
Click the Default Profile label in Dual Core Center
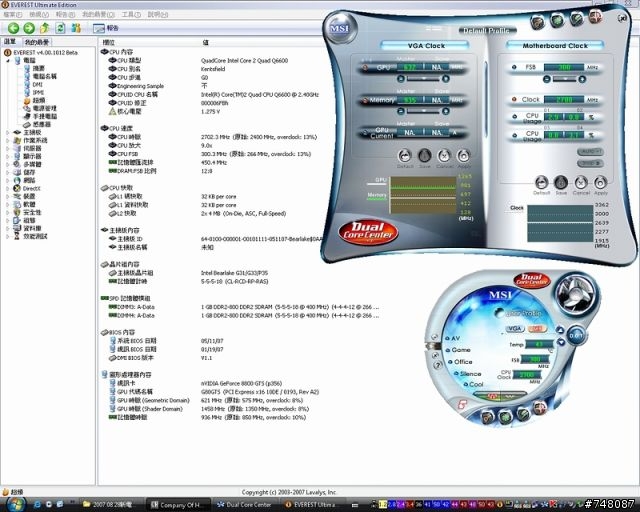[487, 31]
